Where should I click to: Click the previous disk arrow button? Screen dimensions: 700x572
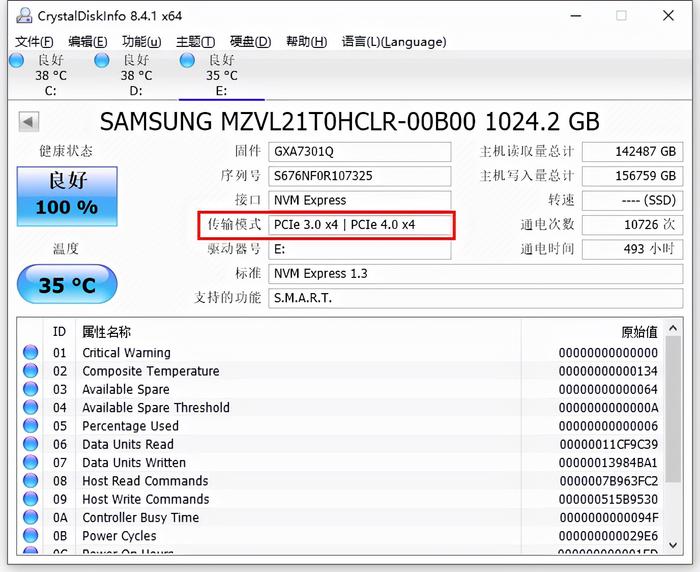(x=29, y=121)
